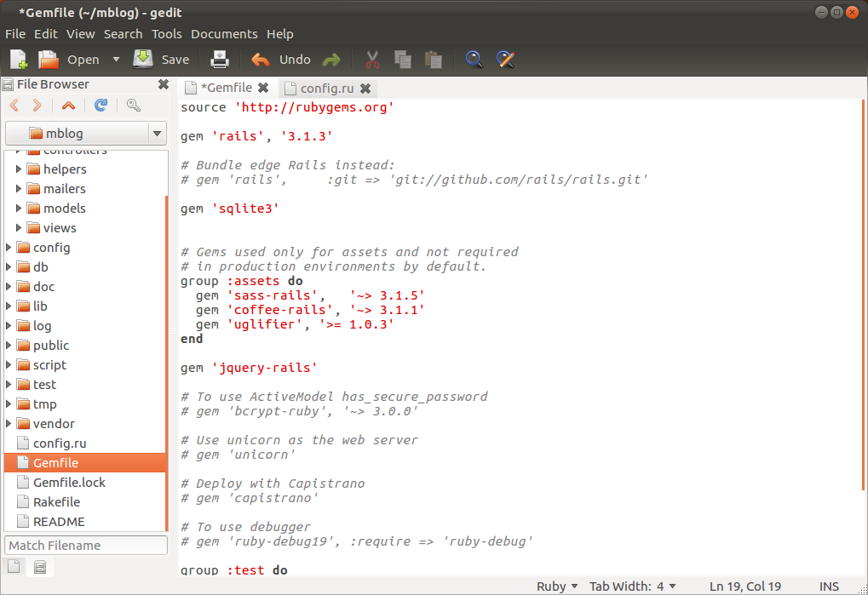Close the File Browser side panel
Screen dimensions: 868x595
tap(164, 84)
